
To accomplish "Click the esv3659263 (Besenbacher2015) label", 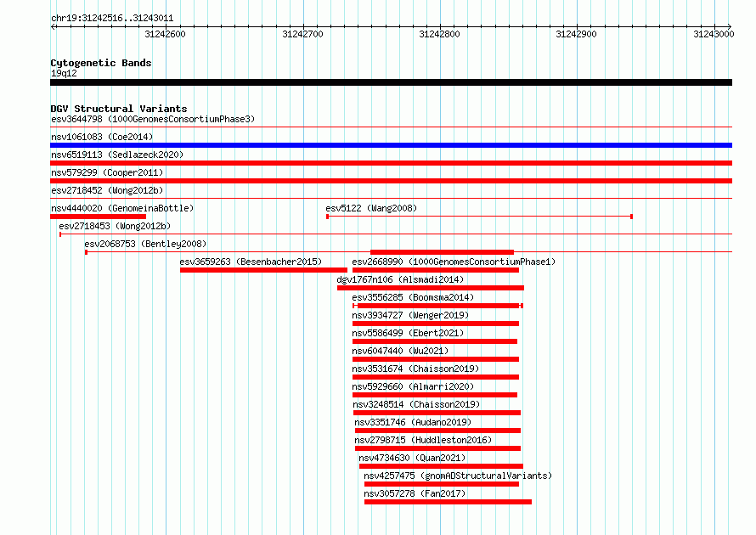I will [251, 262].
